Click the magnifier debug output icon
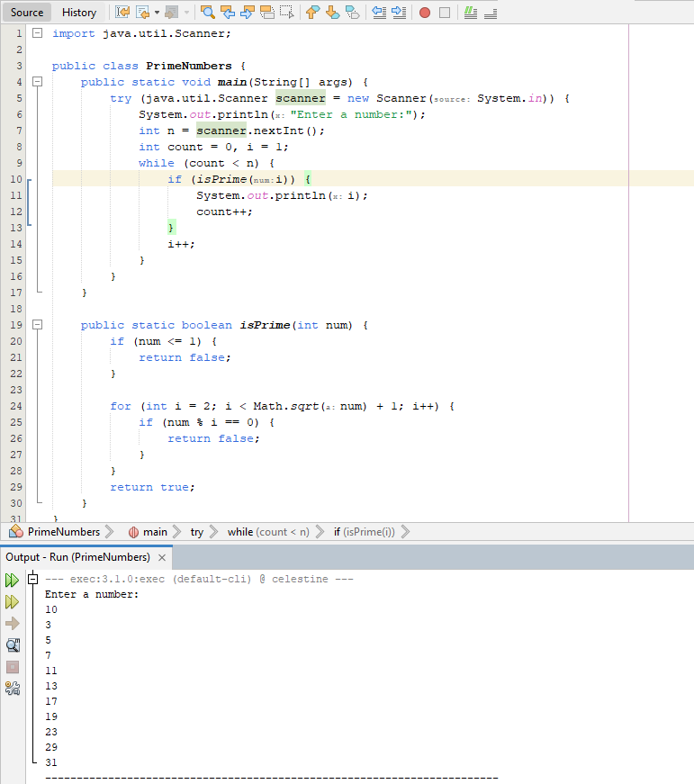 tap(13, 645)
